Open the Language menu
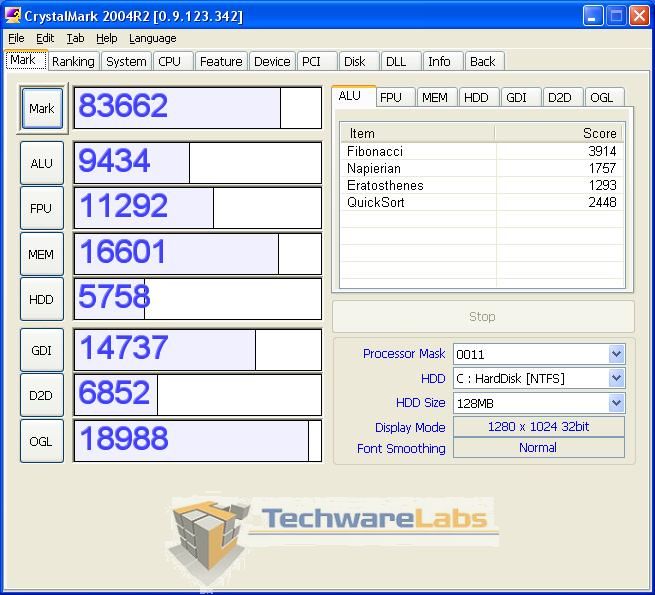655x595 pixels. click(152, 38)
